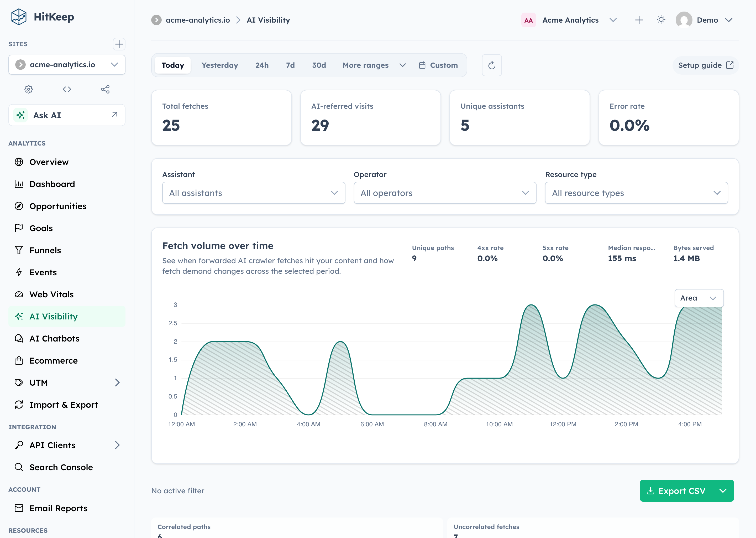756x538 pixels.
Task: Open the All assistants dropdown
Action: point(254,193)
